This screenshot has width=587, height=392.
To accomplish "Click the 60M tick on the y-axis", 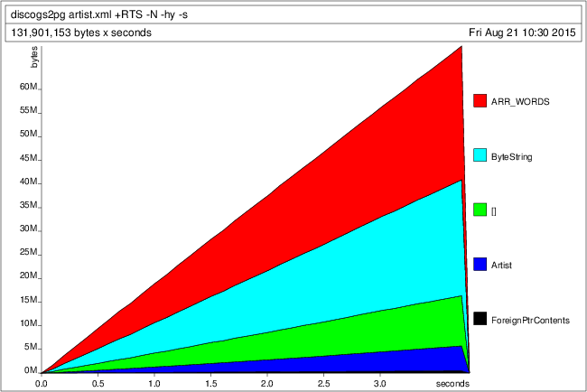I will pos(27,89).
